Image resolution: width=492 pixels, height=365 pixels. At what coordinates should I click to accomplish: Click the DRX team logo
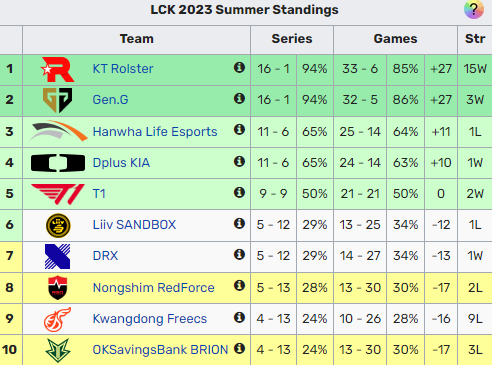click(x=58, y=256)
